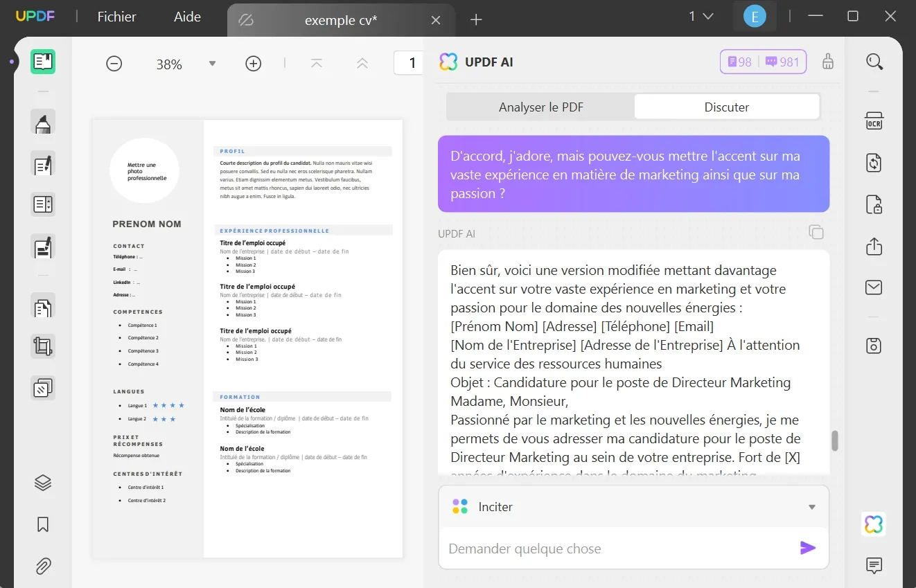Click the 'Mettre une photo professionnelle' placeholder
Viewport: 916px width, 588px height.
coord(147,171)
